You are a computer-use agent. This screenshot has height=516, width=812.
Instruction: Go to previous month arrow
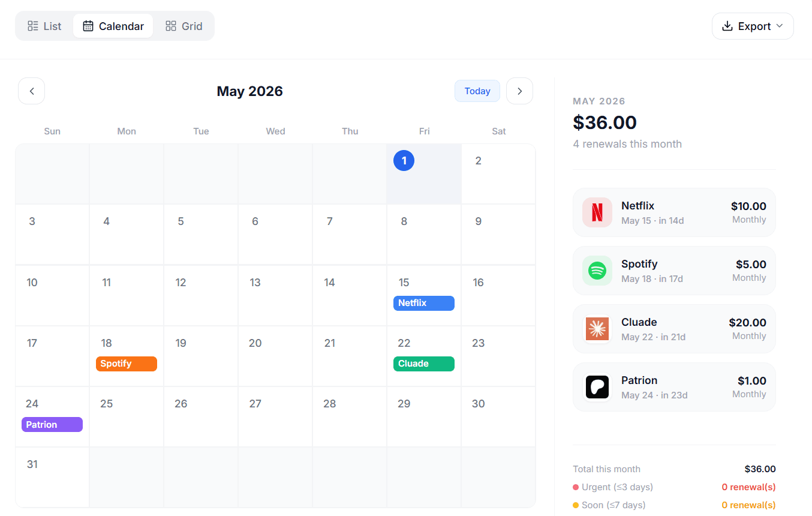32,91
